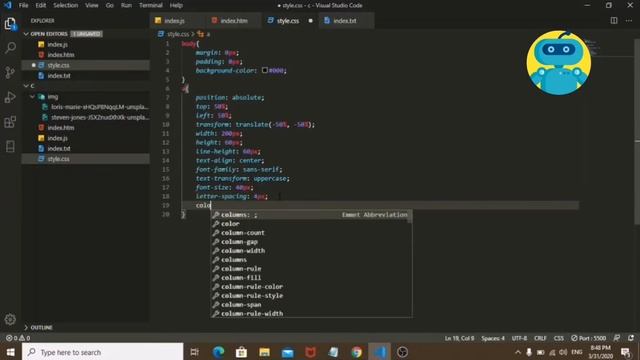Collapse the Open Editors section
The width and height of the screenshot is (640, 360).
(26, 34)
